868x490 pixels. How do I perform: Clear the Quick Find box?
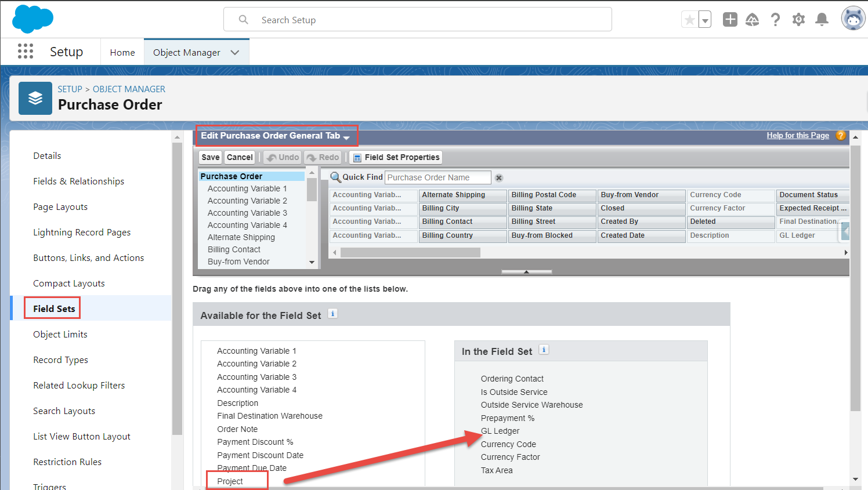tap(499, 178)
